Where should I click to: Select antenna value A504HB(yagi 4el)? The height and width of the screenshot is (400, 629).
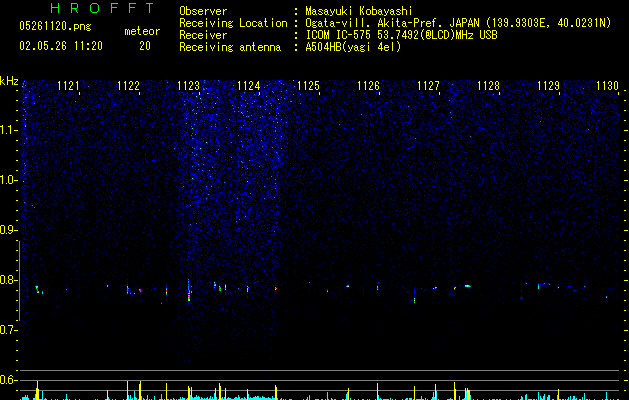(x=353, y=47)
